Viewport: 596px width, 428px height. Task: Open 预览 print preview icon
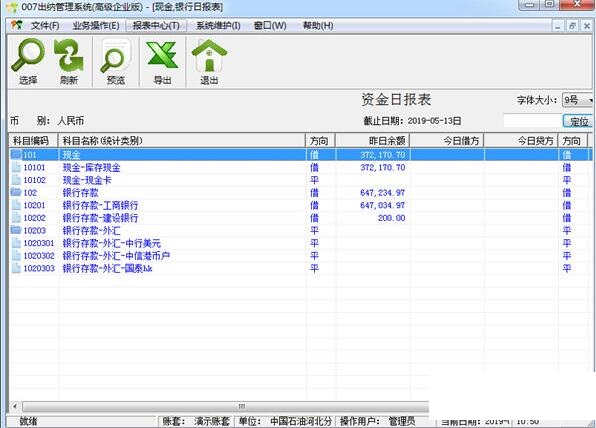[115, 56]
